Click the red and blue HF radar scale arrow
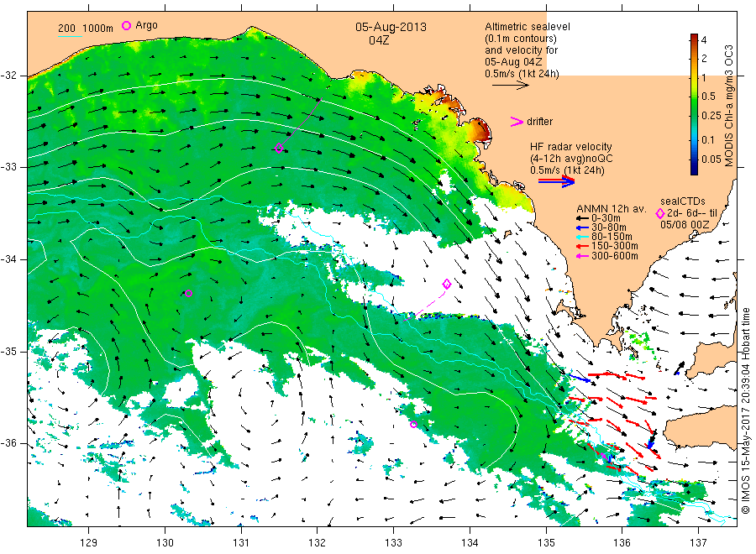756x554 pixels. coord(557,181)
